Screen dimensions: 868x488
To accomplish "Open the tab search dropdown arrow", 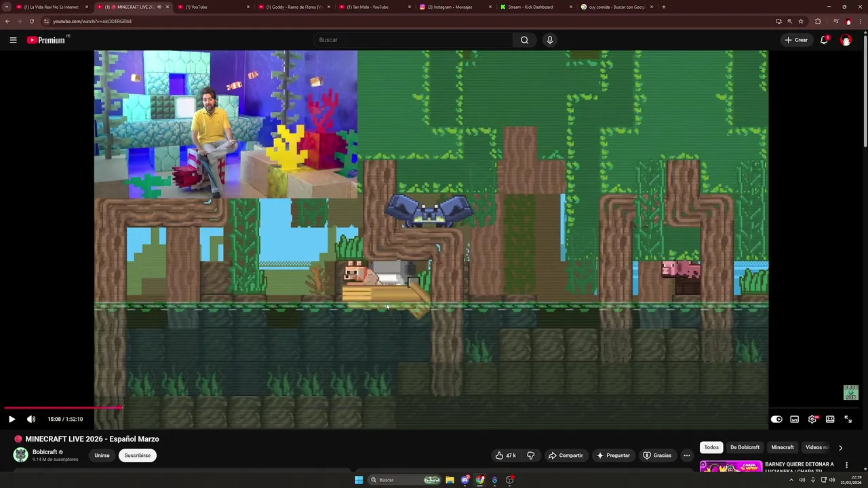I will tap(6, 7).
